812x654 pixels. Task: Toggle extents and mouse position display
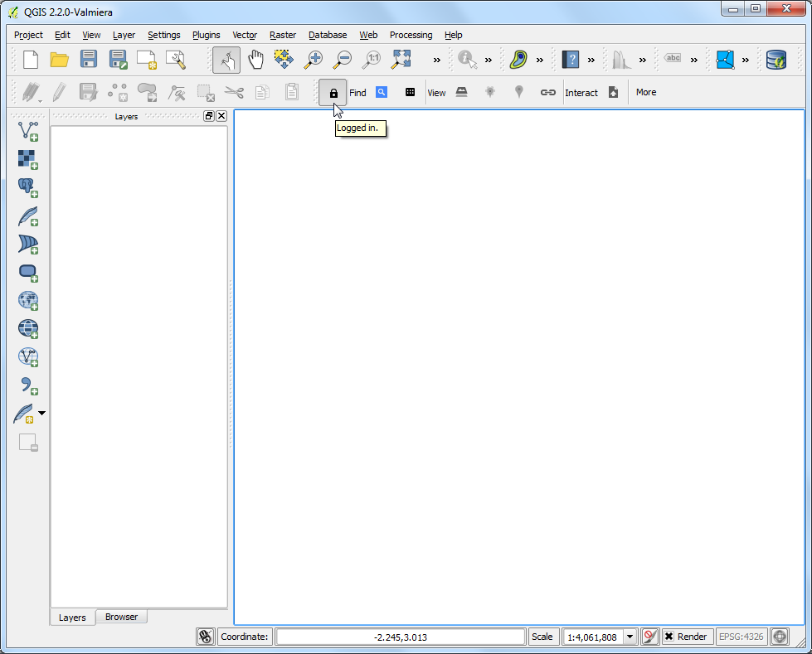tap(205, 637)
